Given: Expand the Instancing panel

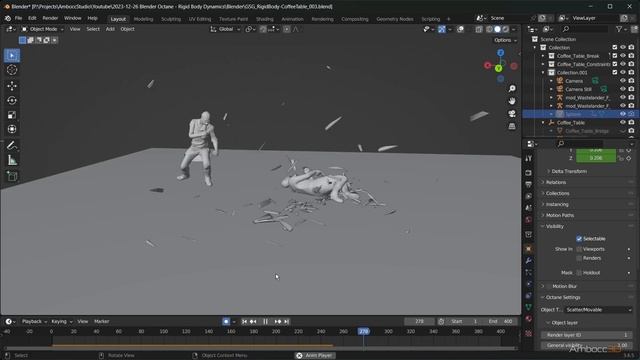Looking at the screenshot, I should coord(557,204).
